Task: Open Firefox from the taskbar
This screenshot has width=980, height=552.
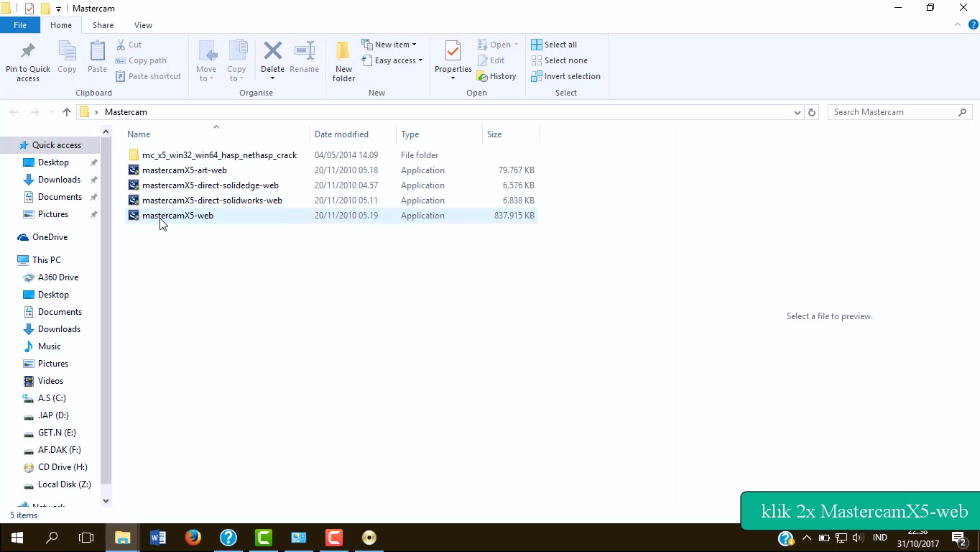Action: click(x=193, y=537)
